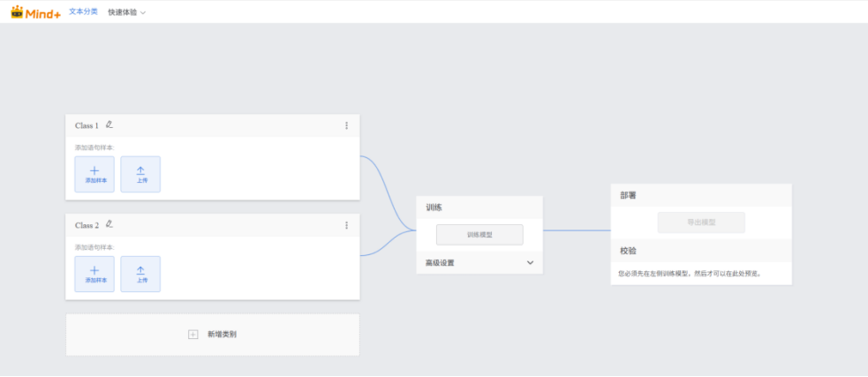Select the 文本分类 tab
The image size is (868, 377).
tap(83, 11)
